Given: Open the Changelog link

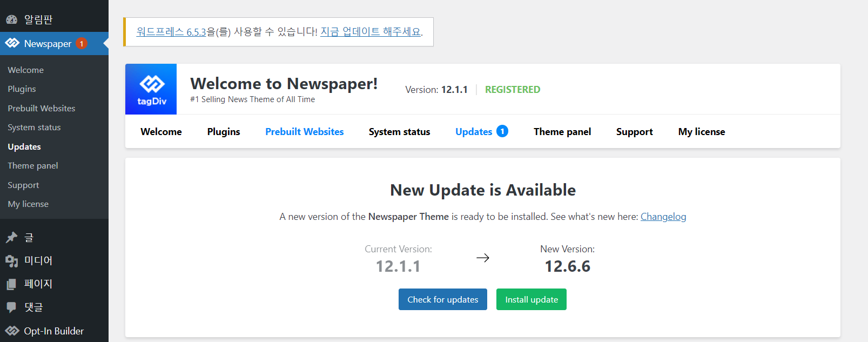Looking at the screenshot, I should click(x=663, y=217).
